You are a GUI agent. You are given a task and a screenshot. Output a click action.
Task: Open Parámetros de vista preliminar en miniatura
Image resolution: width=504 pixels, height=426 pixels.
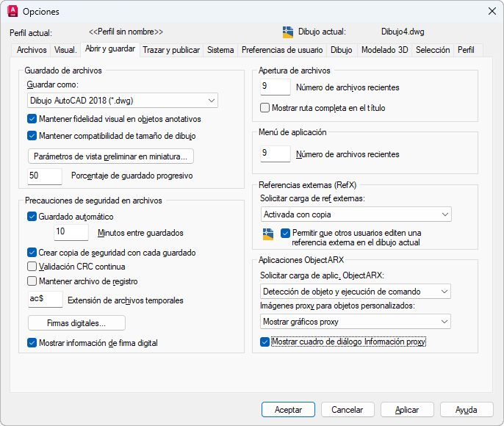pos(111,156)
